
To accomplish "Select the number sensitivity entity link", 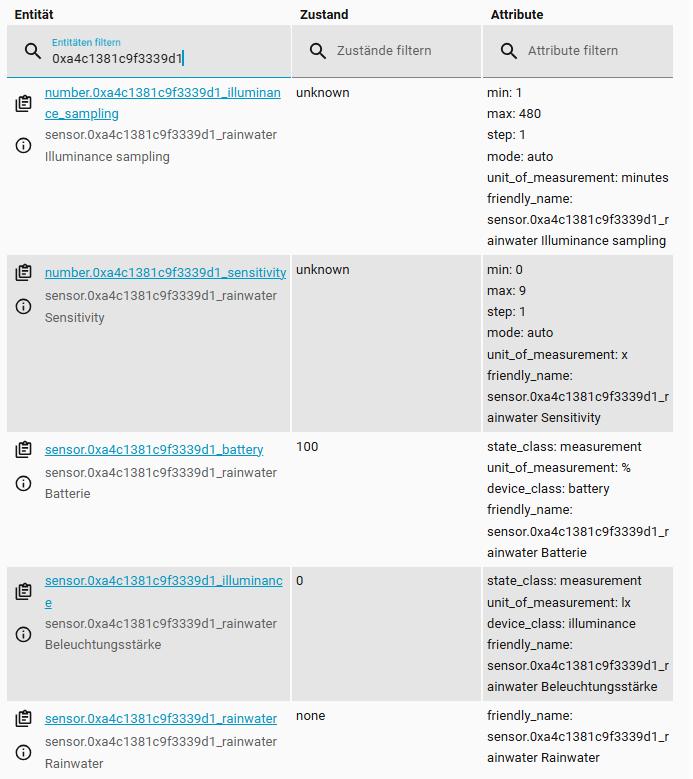I will pyautogui.click(x=165, y=273).
